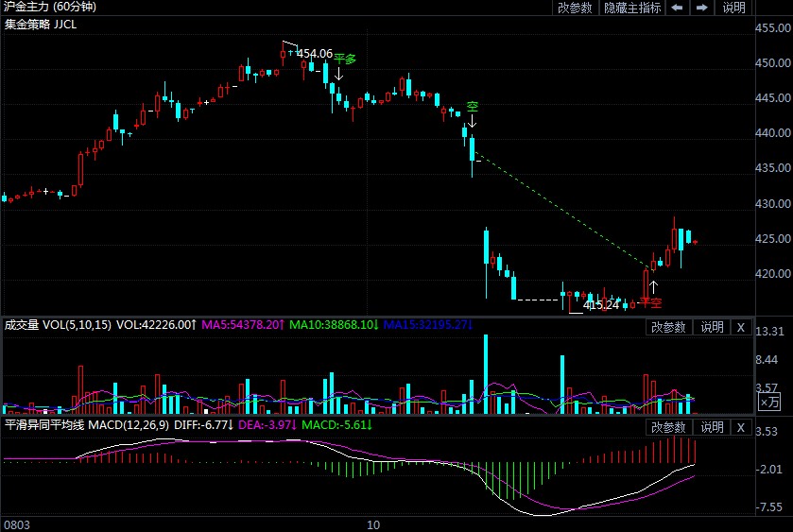Click the DIFF:-6.77 value
Viewport: 793px width, 532px height.
pos(204,425)
